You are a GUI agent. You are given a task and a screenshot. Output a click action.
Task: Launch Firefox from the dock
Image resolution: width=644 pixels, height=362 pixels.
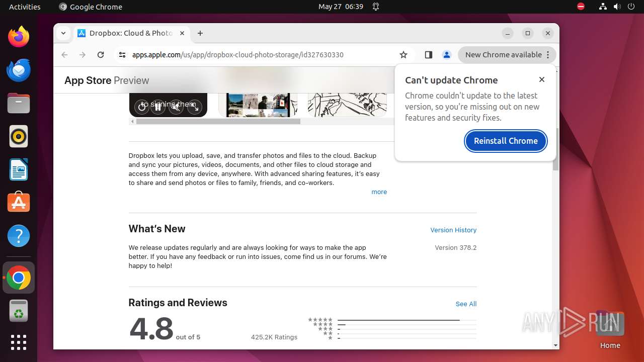[19, 37]
